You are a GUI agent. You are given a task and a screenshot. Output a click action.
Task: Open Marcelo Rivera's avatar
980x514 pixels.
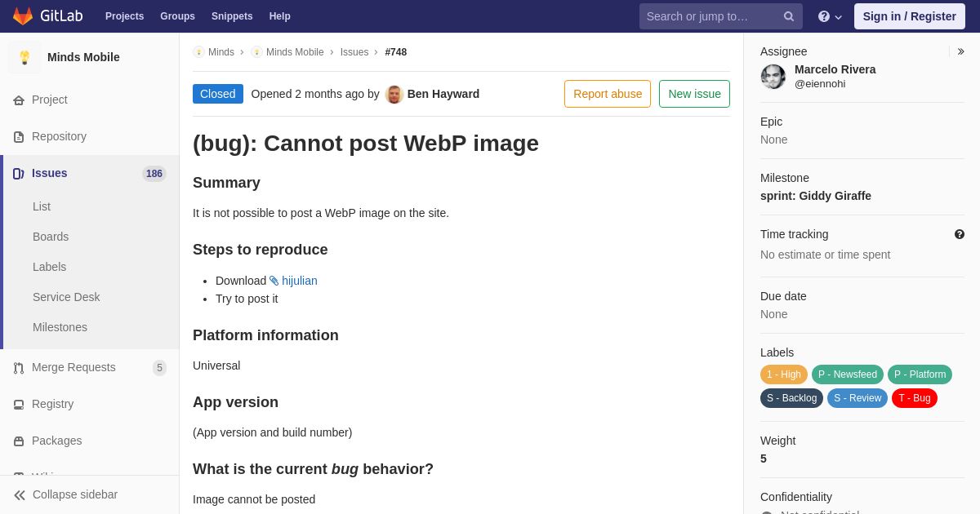(x=773, y=77)
